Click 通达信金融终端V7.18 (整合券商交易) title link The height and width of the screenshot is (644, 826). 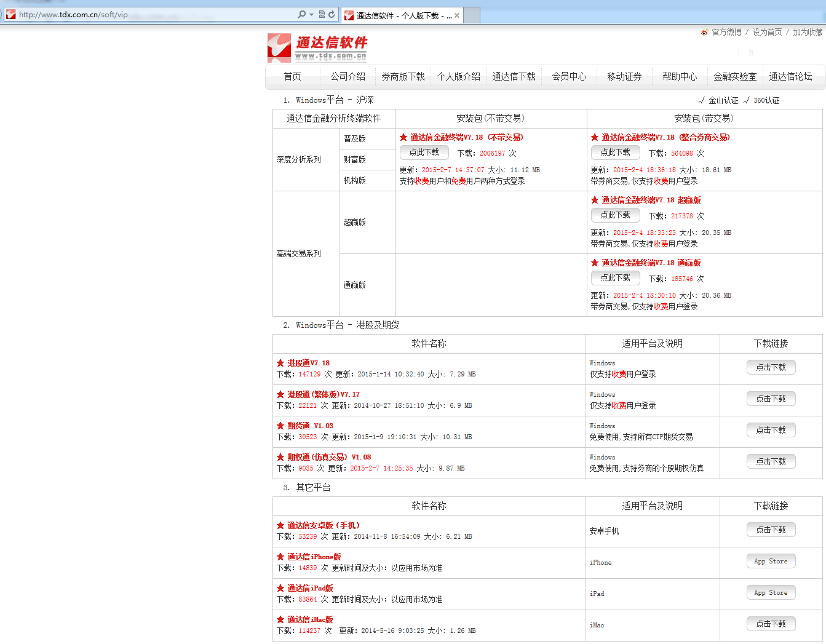tap(665, 137)
